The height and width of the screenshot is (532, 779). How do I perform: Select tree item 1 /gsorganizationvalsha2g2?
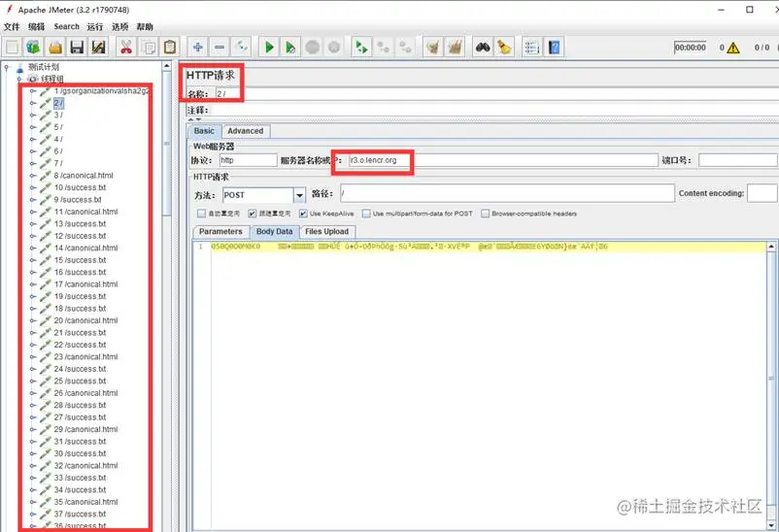click(x=101, y=91)
